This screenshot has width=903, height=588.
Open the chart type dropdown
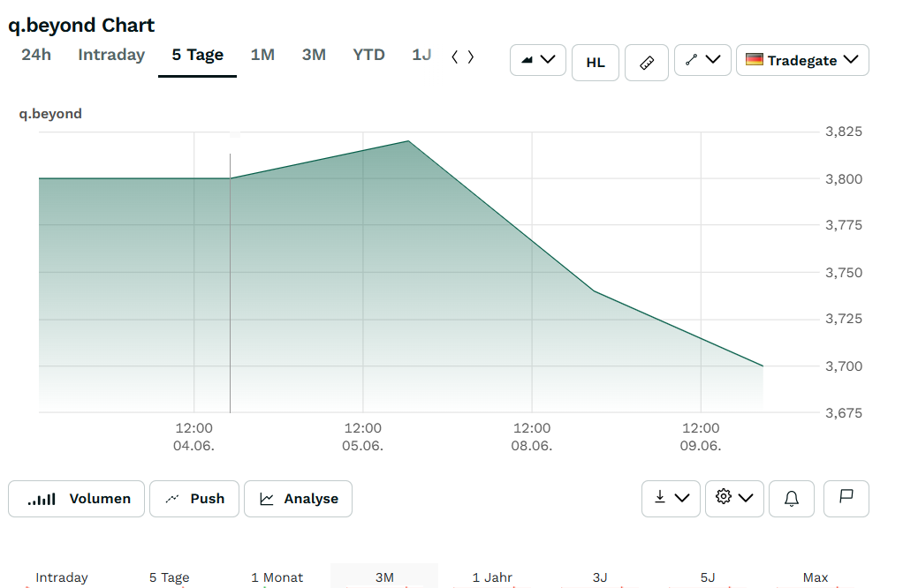(x=538, y=60)
